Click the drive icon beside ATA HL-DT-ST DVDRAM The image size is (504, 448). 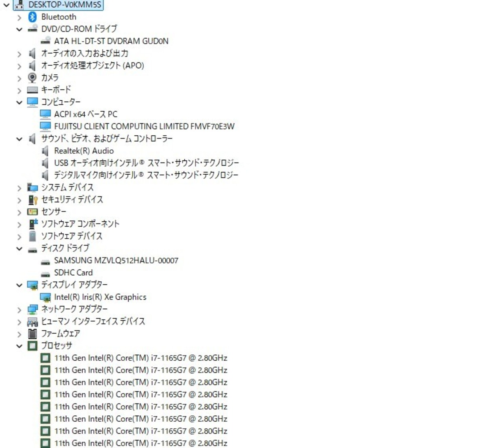[x=45, y=41]
